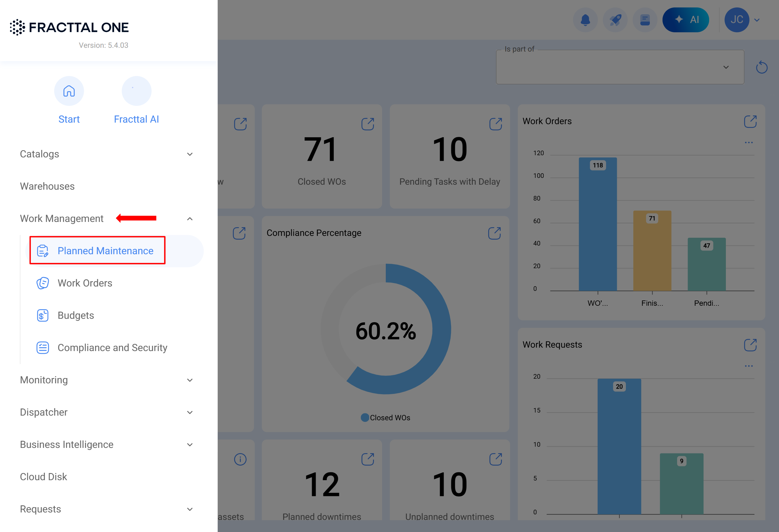
Task: Open Work Requests chart external link icon
Action: 750,345
